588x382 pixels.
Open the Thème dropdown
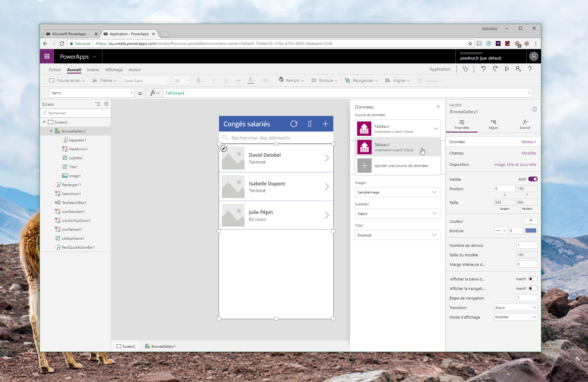point(104,81)
